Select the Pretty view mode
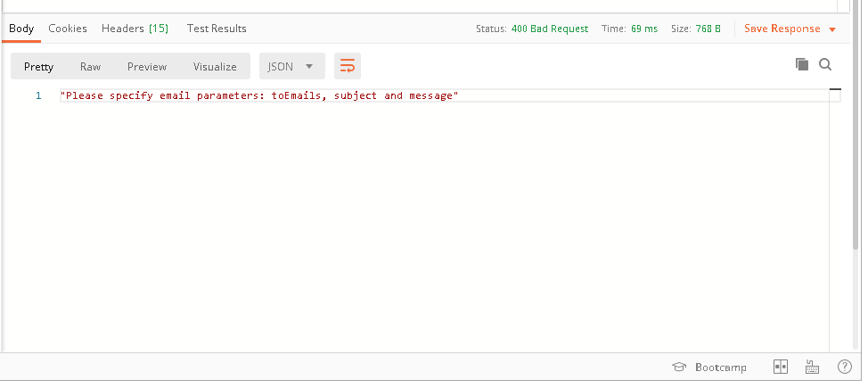This screenshot has height=388, width=868. 38,67
